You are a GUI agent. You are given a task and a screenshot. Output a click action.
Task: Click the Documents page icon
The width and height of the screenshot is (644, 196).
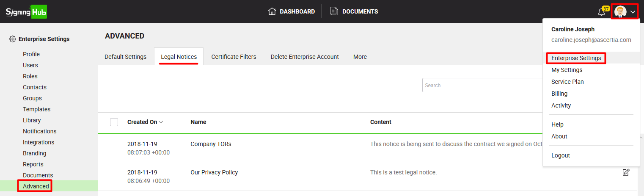(334, 11)
